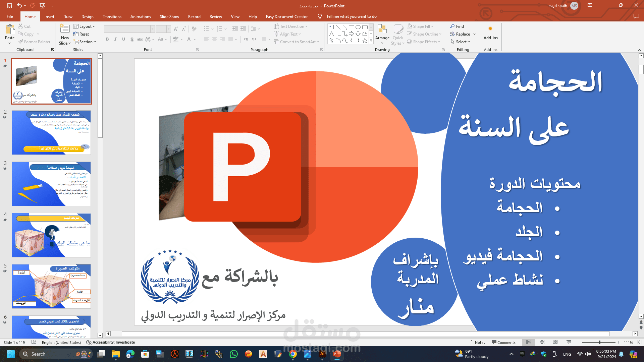The height and width of the screenshot is (362, 644).
Task: Toggle Bold formatting
Action: tap(107, 39)
